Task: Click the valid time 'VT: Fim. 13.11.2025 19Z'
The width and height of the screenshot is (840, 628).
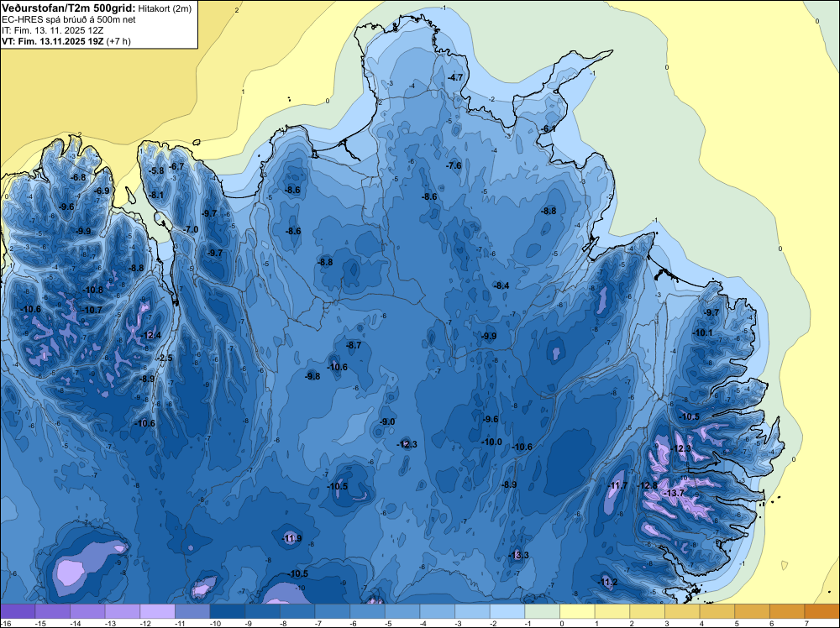Action: tap(53, 41)
